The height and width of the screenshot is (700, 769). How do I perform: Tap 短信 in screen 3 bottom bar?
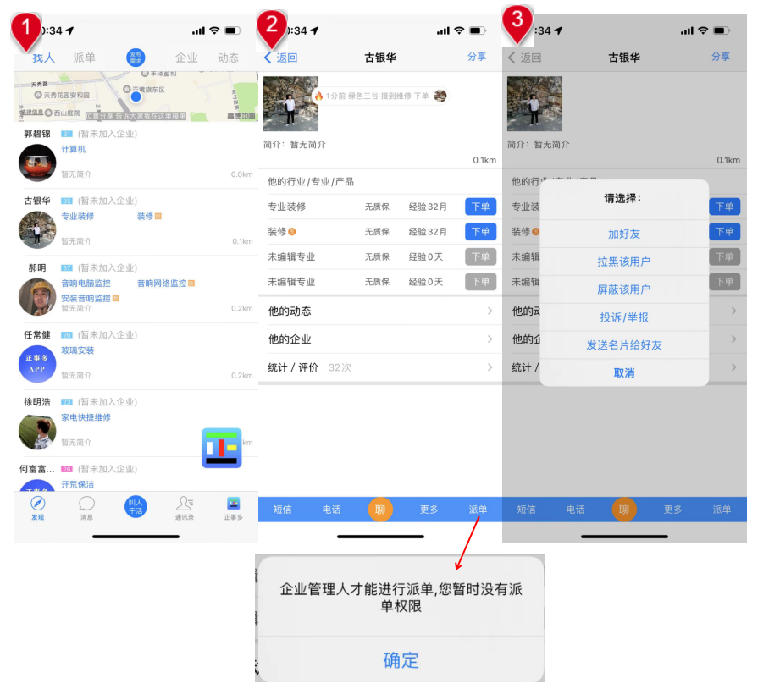coord(526,510)
